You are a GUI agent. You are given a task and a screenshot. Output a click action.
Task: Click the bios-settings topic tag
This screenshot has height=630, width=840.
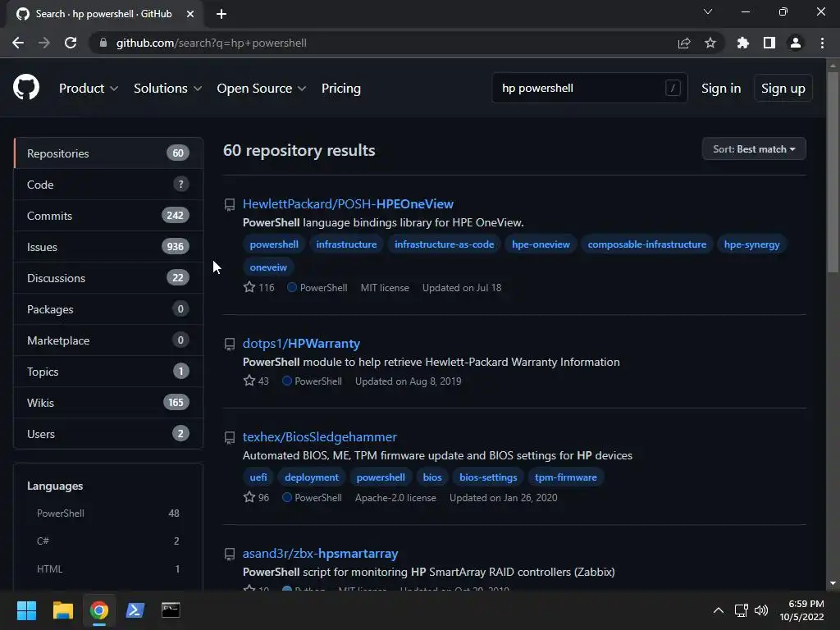point(488,477)
